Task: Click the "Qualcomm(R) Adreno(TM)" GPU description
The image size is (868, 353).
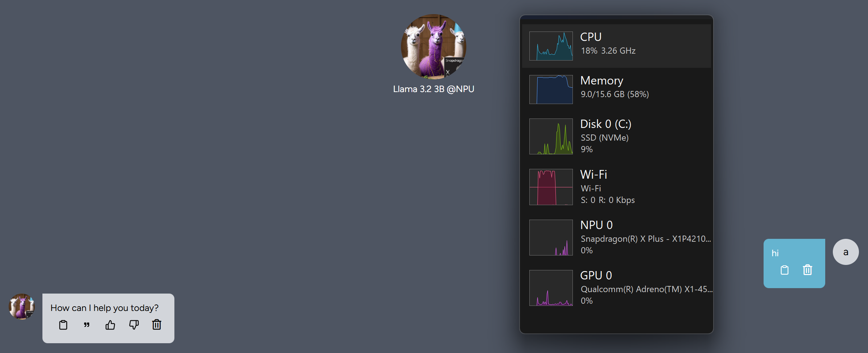Action: coord(646,289)
